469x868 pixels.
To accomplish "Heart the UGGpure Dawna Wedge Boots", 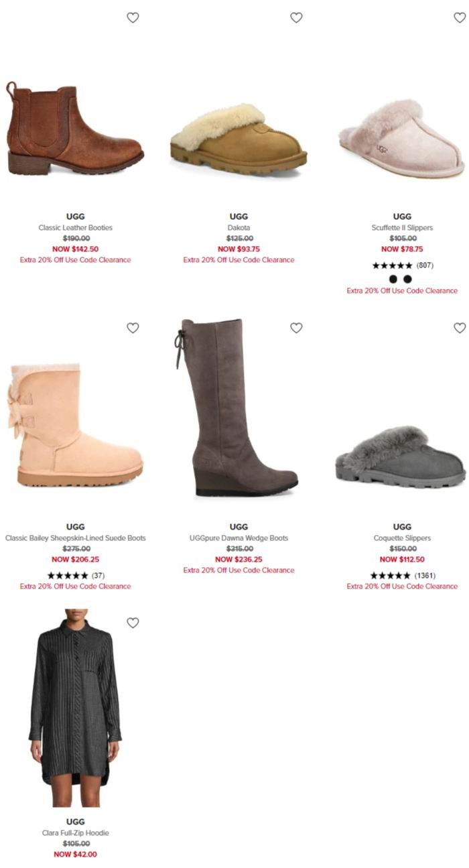I will (x=296, y=328).
